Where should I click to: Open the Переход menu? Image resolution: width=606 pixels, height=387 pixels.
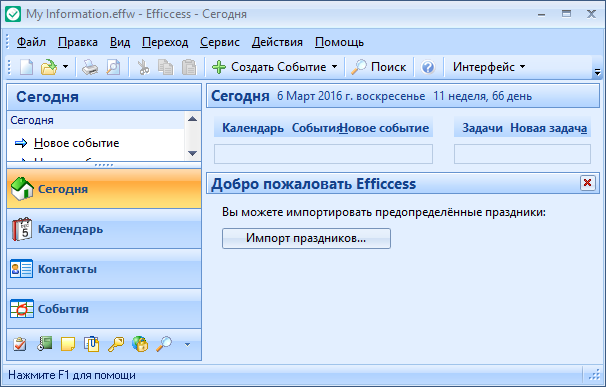[165, 42]
